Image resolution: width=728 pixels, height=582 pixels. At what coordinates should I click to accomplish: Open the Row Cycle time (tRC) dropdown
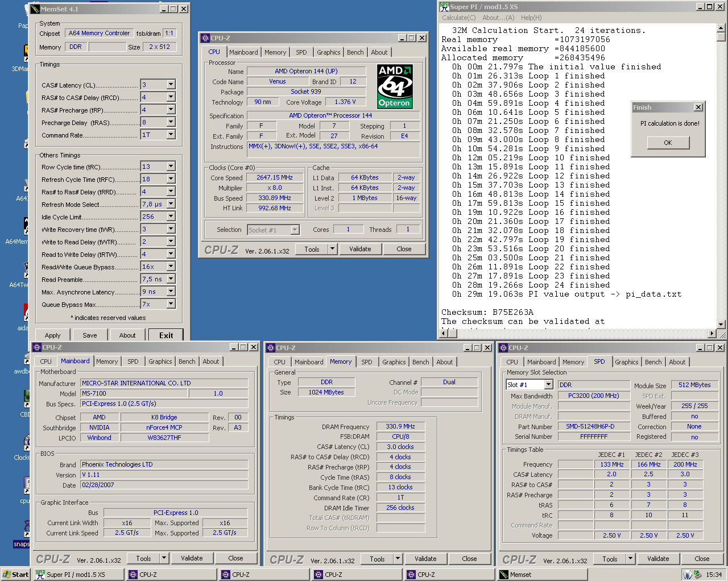pyautogui.click(x=171, y=167)
